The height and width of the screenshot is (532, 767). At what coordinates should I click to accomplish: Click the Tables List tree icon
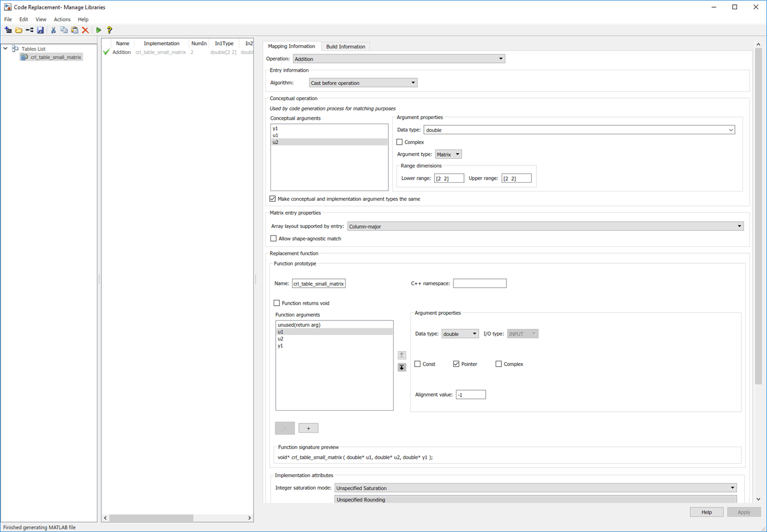[15, 48]
